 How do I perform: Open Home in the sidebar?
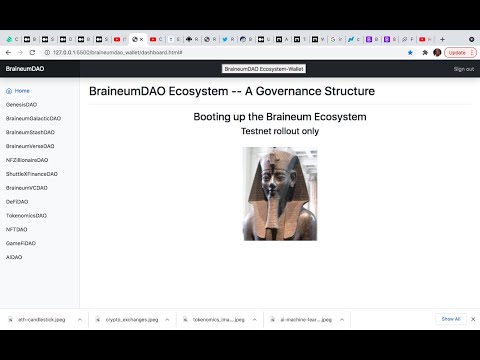click(22, 91)
